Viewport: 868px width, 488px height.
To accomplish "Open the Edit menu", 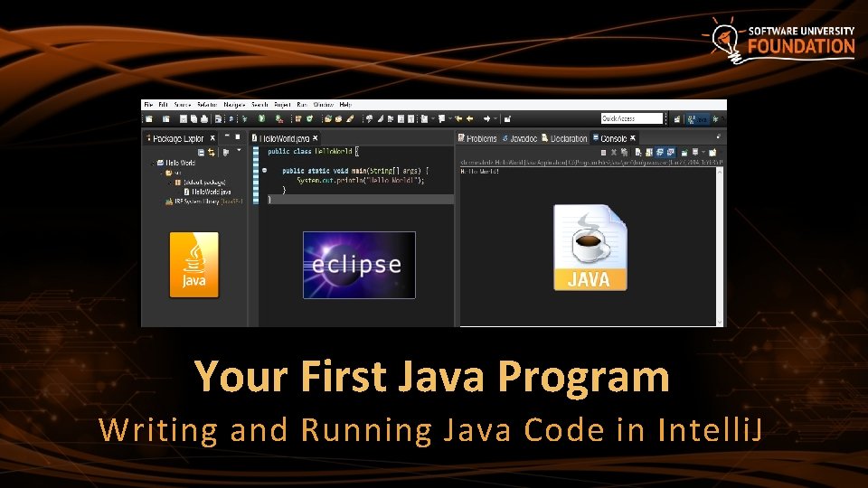I will [x=163, y=105].
